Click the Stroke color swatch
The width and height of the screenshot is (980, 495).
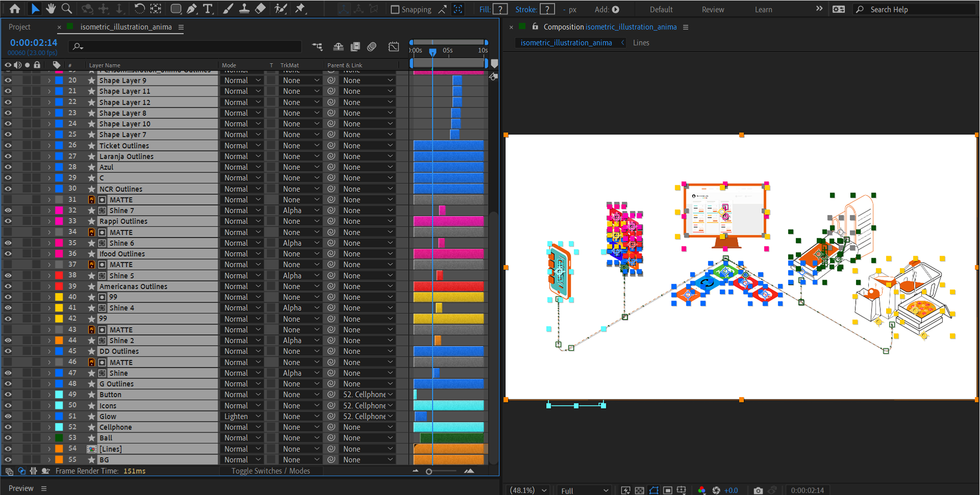coord(547,9)
